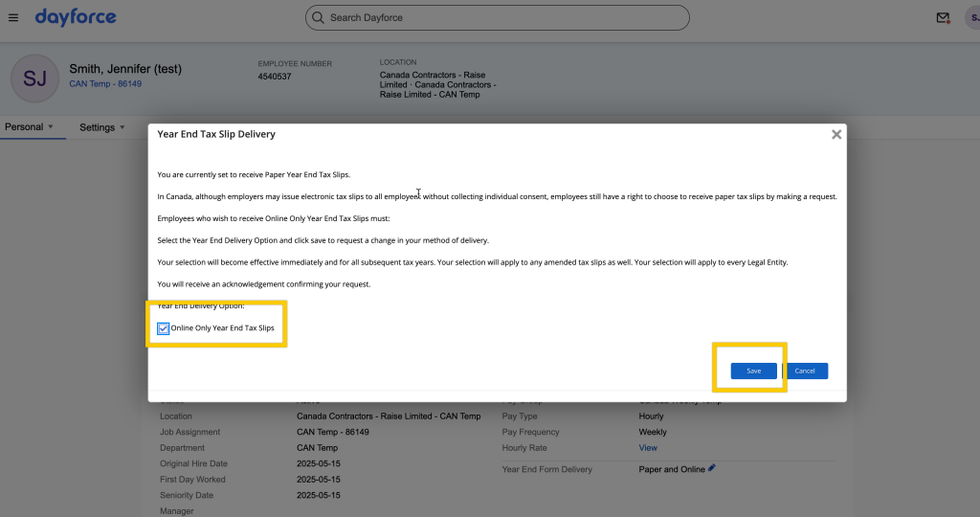Open the Settings tab
This screenshot has width=980, height=517.
point(97,127)
